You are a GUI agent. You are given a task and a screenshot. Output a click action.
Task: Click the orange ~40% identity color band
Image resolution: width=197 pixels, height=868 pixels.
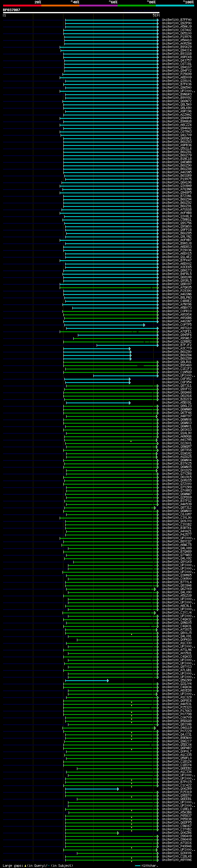[60, 6]
